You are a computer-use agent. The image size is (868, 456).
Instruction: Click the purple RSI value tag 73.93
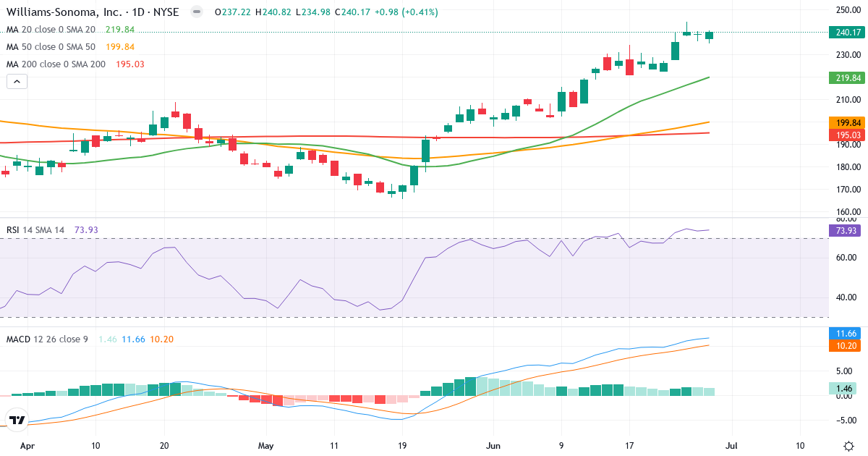pyautogui.click(x=846, y=231)
